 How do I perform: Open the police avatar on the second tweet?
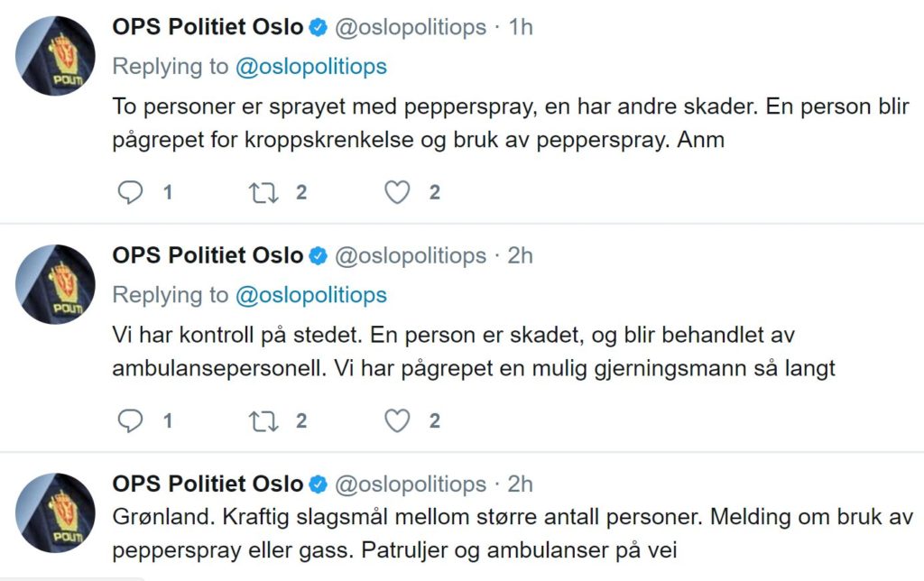click(56, 284)
